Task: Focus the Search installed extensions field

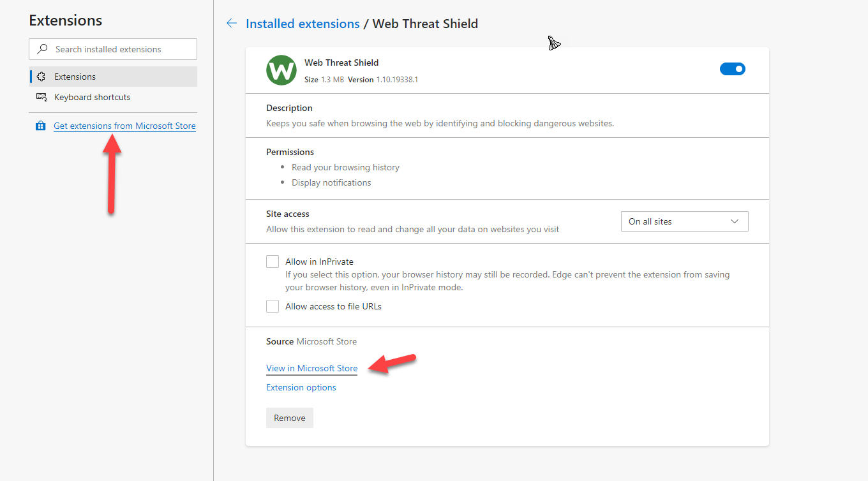Action: tap(113, 49)
